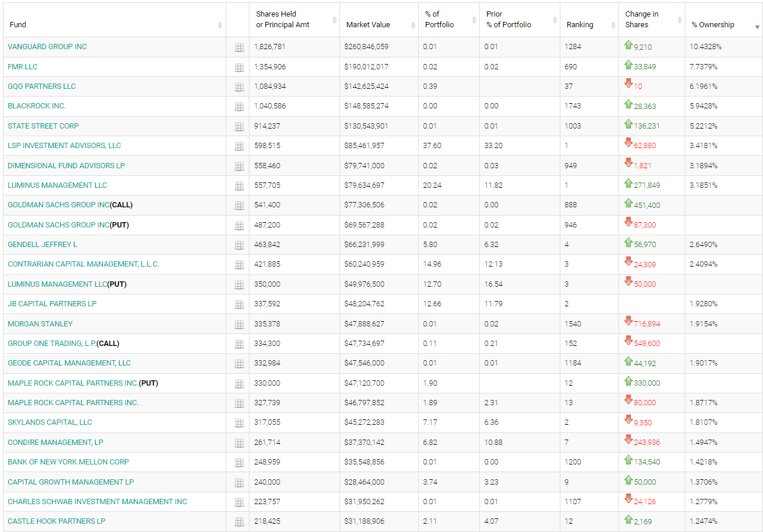Open the grid icon in the GENDELL JEFFREY L row
The width and height of the screenshot is (763, 532).
[239, 245]
